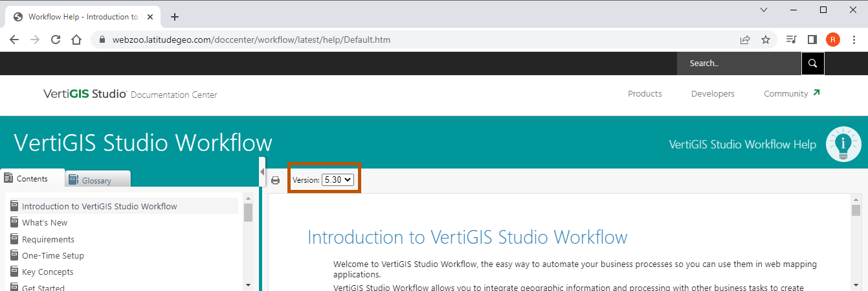Select the Workflow Help browser tab
The image size is (868, 291).
point(83,17)
